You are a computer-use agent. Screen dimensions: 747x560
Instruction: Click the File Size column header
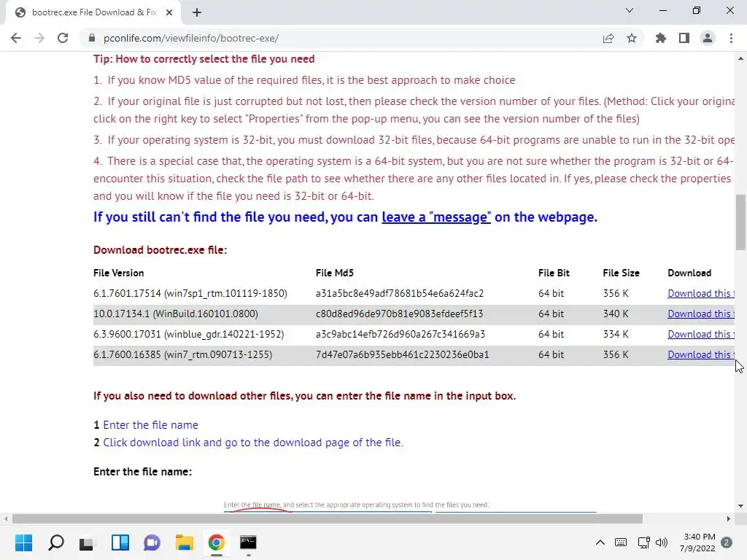[621, 273]
